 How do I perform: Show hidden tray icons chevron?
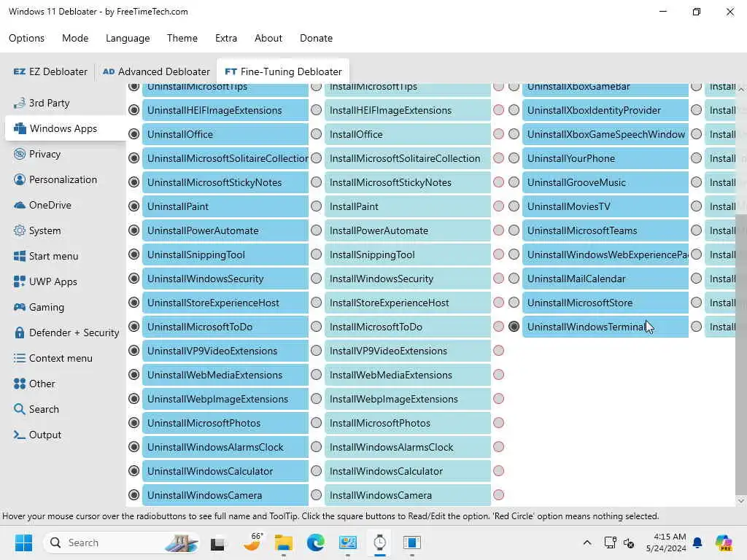pyautogui.click(x=587, y=542)
